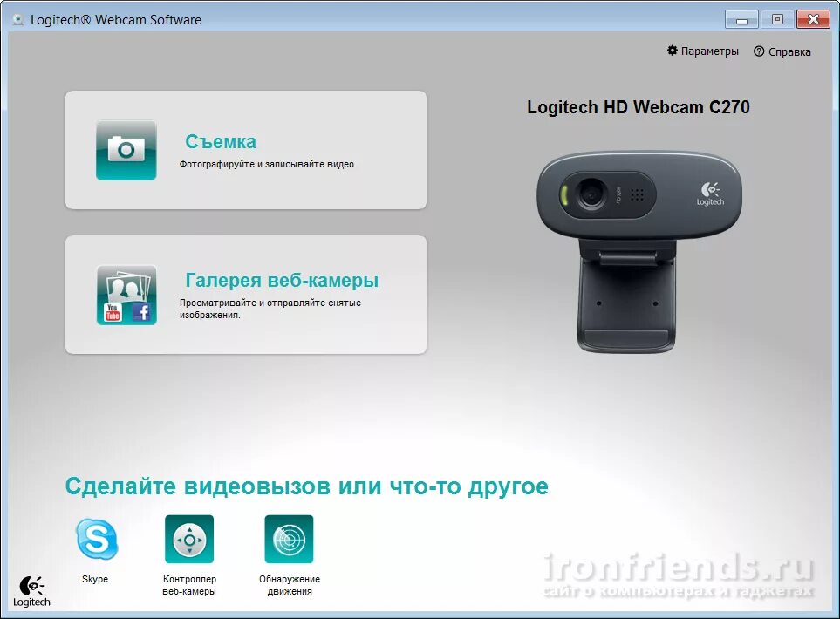
Task: Click the Logitech logo in the corner
Action: click(31, 588)
